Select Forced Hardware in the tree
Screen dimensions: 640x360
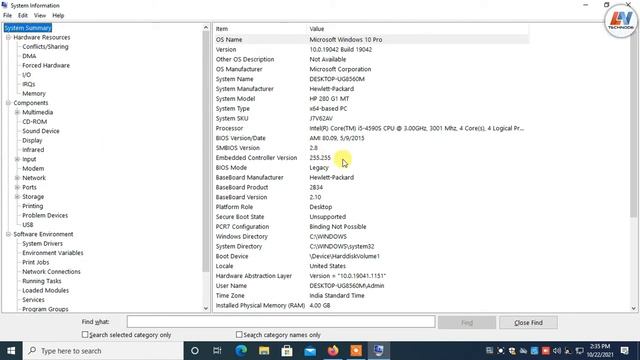coord(46,65)
